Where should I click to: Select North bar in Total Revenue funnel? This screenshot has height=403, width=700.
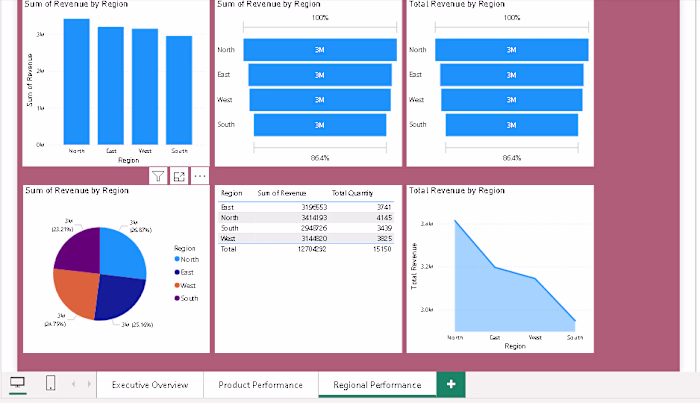point(512,50)
